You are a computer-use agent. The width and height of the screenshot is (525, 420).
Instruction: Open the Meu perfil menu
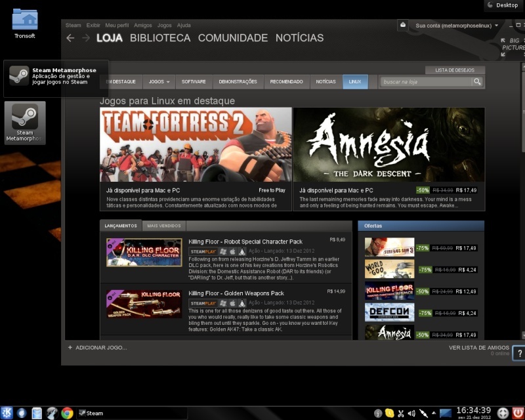pos(117,25)
